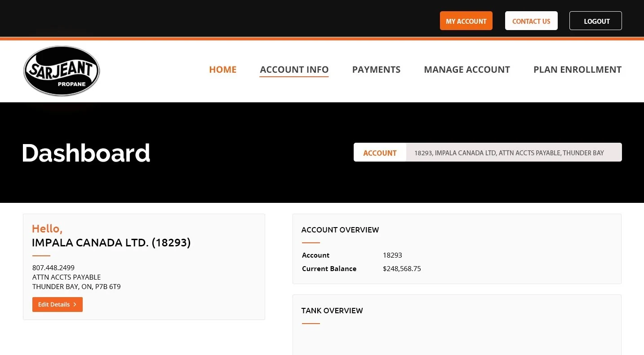Image resolution: width=644 pixels, height=355 pixels.
Task: Click the Current Balance label
Action: 329,269
